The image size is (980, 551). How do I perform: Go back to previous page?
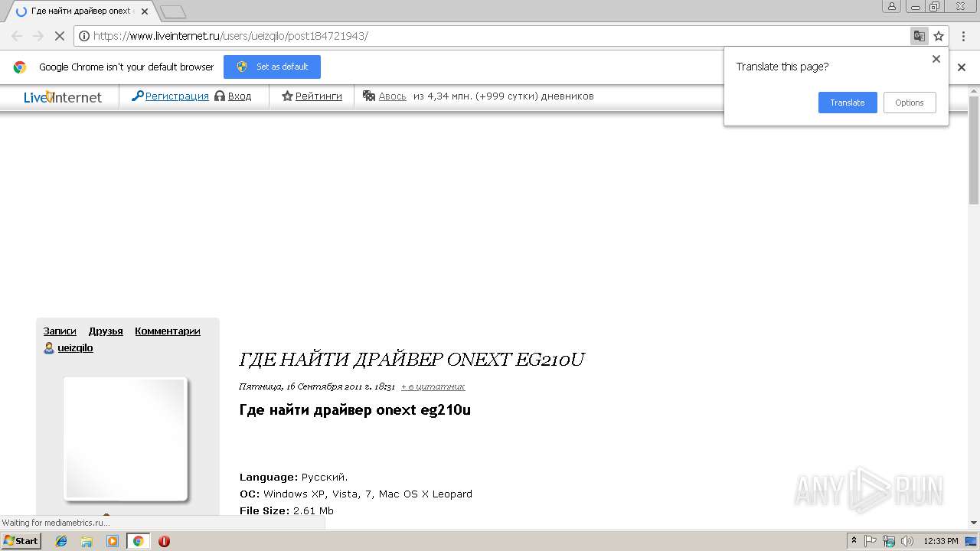pos(17,36)
